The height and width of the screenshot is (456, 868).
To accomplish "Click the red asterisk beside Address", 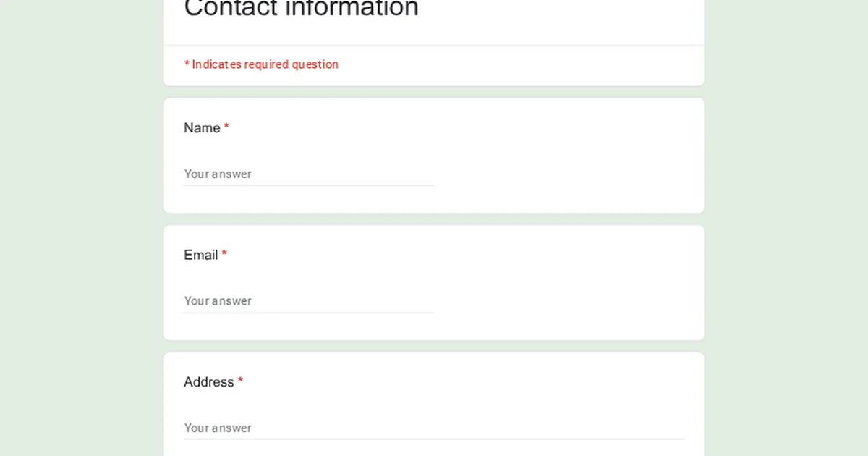I will [241, 381].
